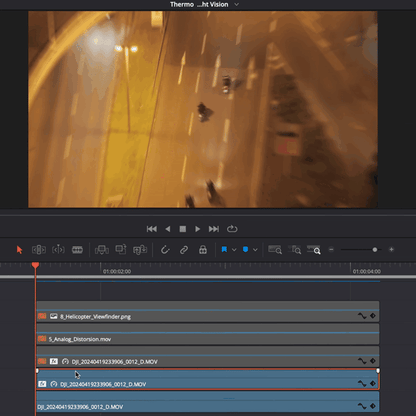
Task: Toggle the Position Lock padlock
Action: pos(203,250)
